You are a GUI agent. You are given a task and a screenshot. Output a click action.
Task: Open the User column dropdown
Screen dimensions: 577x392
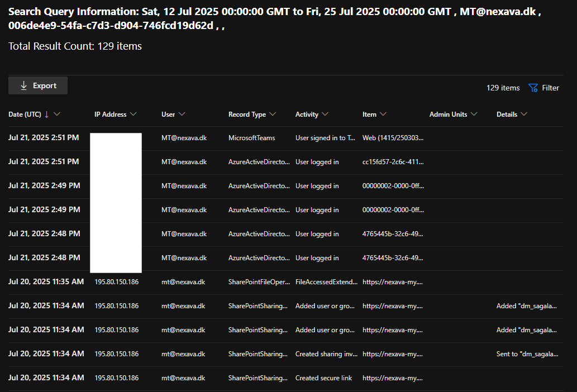pos(183,114)
